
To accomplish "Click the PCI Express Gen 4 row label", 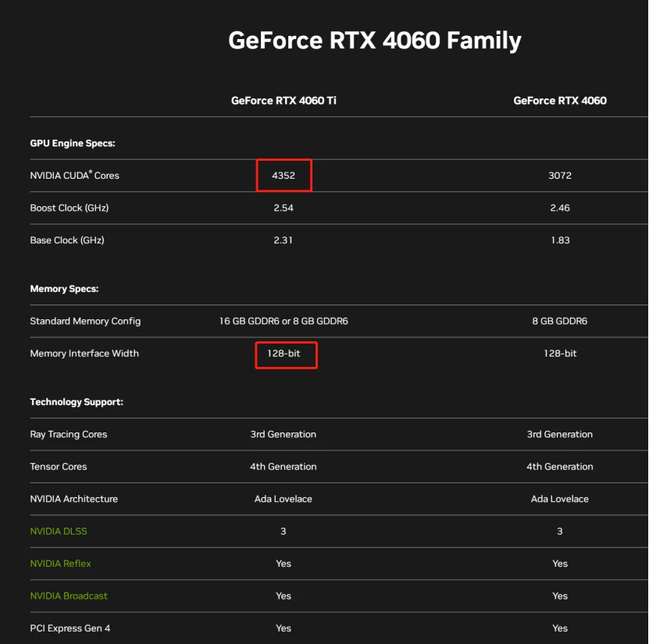I will (70, 628).
